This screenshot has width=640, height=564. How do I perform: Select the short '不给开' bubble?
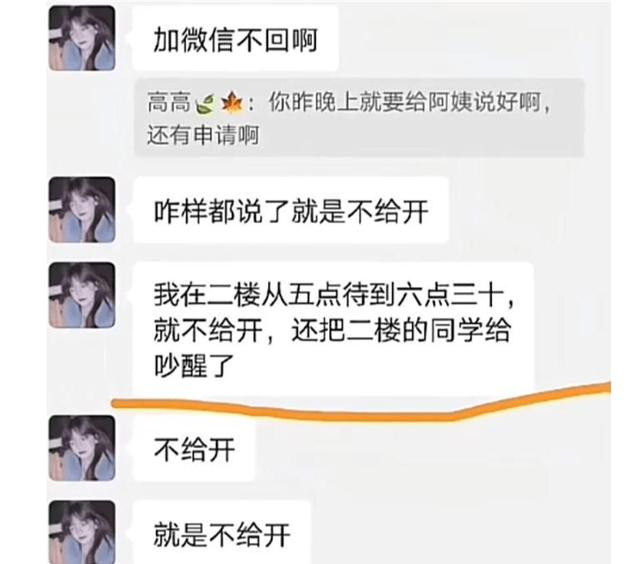pyautogui.click(x=194, y=449)
